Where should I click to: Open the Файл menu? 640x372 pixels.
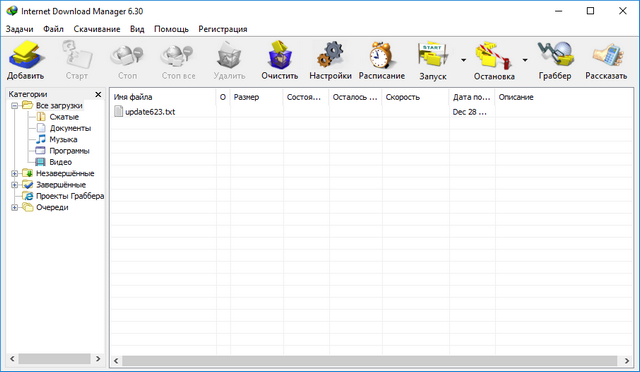point(53,29)
